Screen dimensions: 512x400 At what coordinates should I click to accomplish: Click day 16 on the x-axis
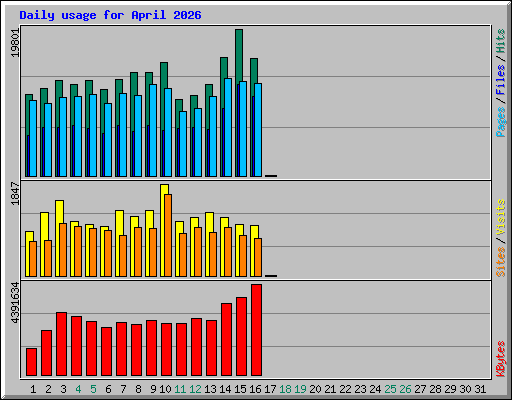(x=255, y=389)
